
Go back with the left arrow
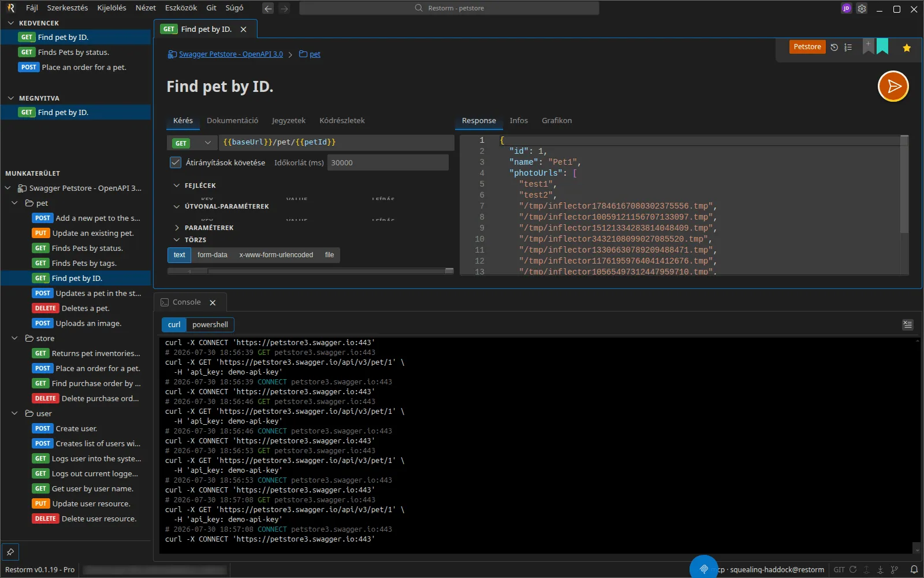[267, 8]
